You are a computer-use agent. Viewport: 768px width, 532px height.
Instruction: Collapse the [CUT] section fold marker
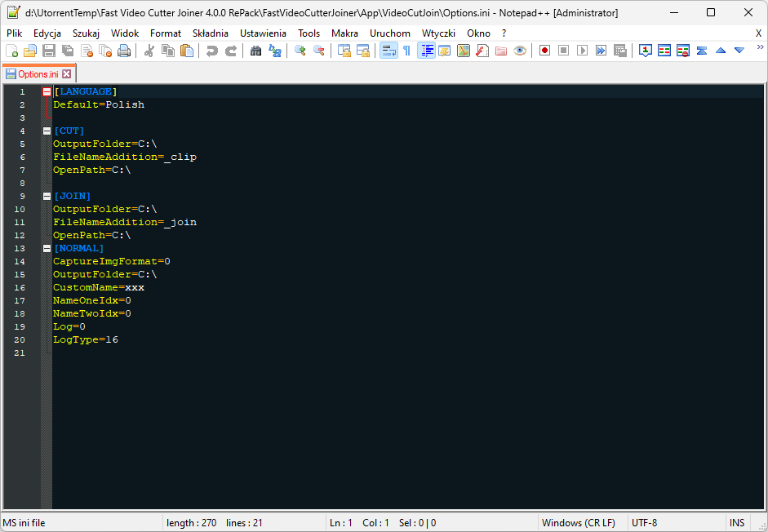tap(47, 131)
